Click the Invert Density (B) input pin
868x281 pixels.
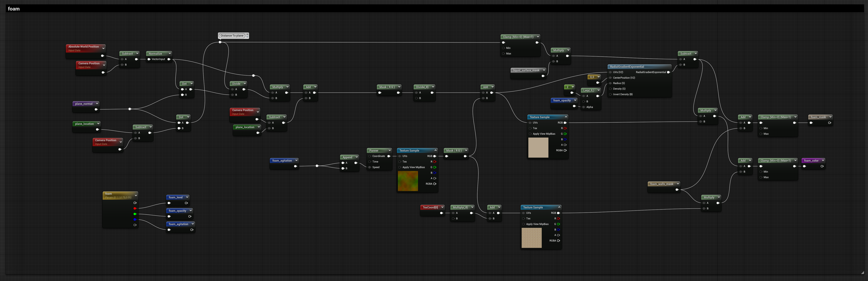(x=610, y=94)
